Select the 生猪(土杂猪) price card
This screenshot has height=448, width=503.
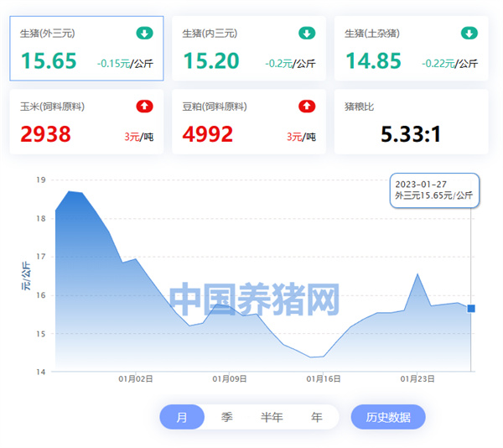coord(411,49)
